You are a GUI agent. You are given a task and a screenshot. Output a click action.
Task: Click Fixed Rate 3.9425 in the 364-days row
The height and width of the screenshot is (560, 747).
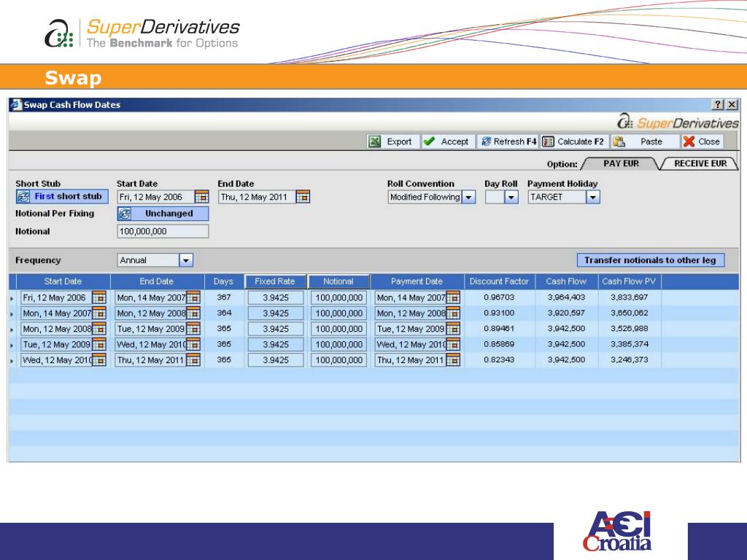(x=275, y=314)
